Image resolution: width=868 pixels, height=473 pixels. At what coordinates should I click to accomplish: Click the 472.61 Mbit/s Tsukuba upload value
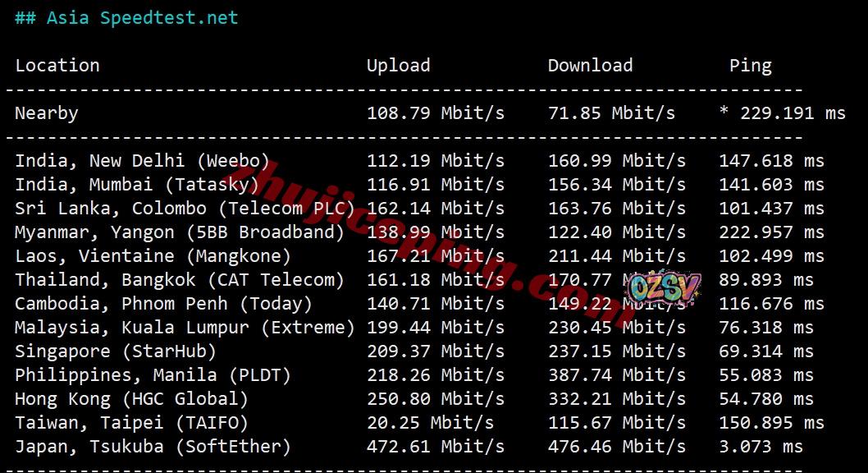[436, 447]
